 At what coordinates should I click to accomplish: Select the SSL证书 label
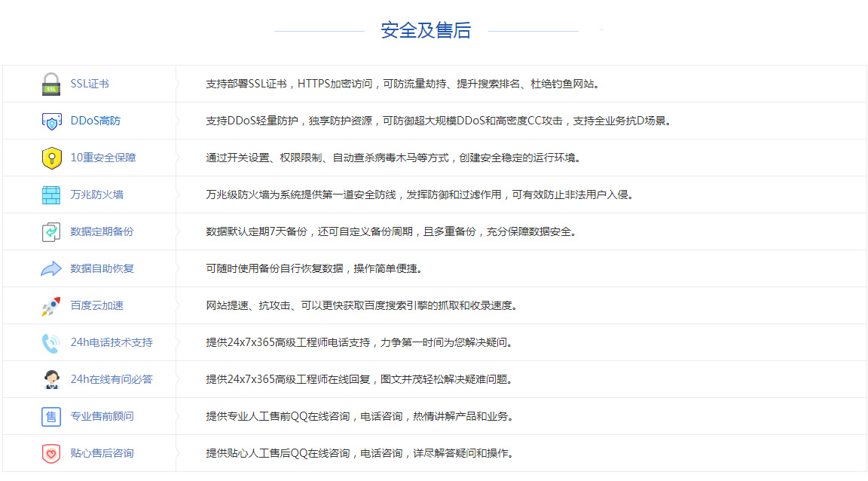(90, 84)
